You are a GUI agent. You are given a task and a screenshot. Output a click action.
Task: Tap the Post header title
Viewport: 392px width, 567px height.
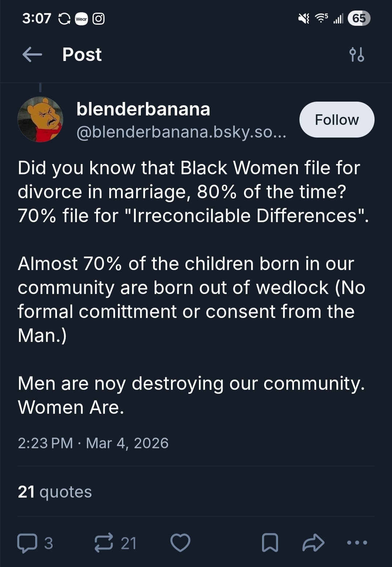82,55
